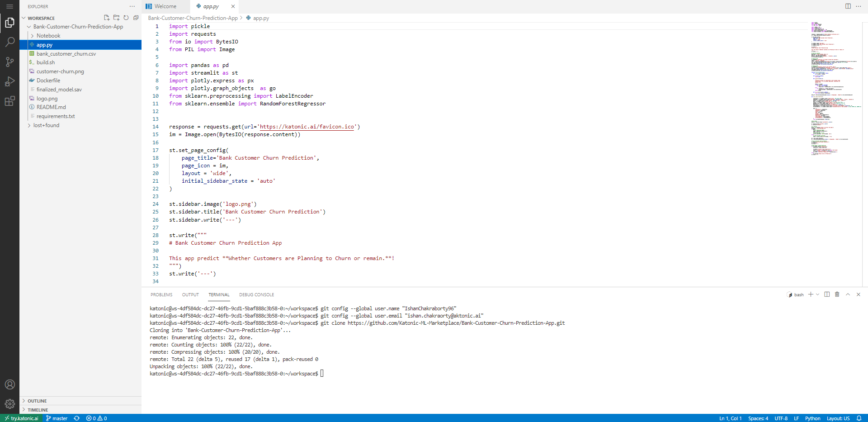Image resolution: width=868 pixels, height=422 pixels.
Task: Add a new terminal with plus icon
Action: click(811, 294)
